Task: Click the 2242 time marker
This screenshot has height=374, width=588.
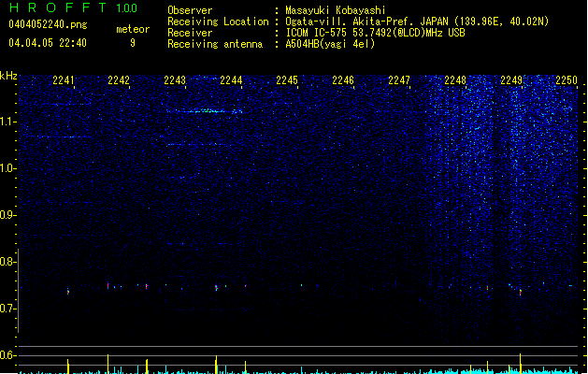Action: click(x=119, y=80)
